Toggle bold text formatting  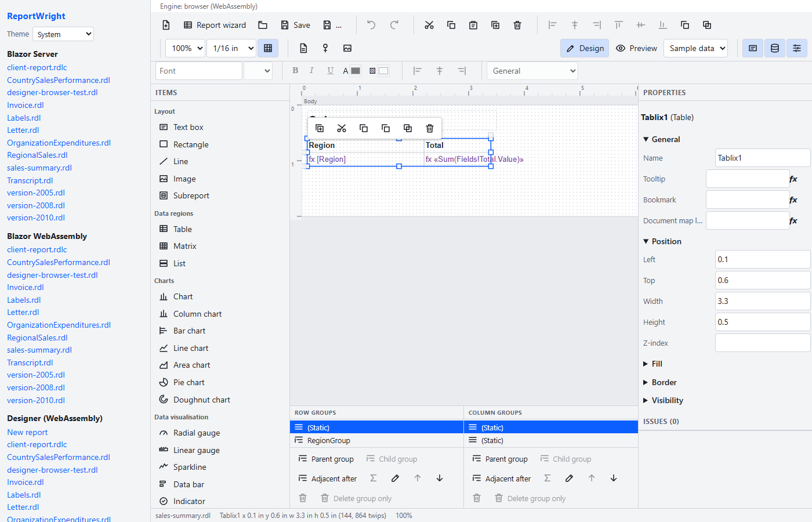(295, 71)
